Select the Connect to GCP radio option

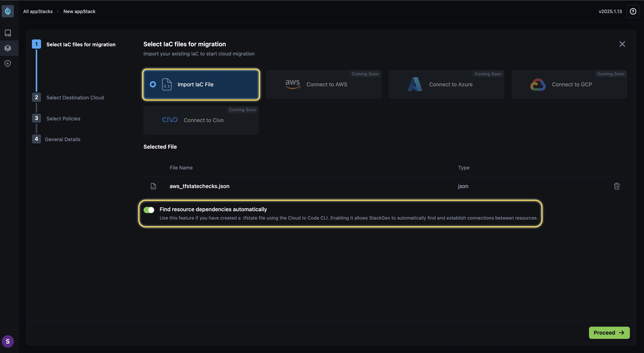click(x=521, y=84)
